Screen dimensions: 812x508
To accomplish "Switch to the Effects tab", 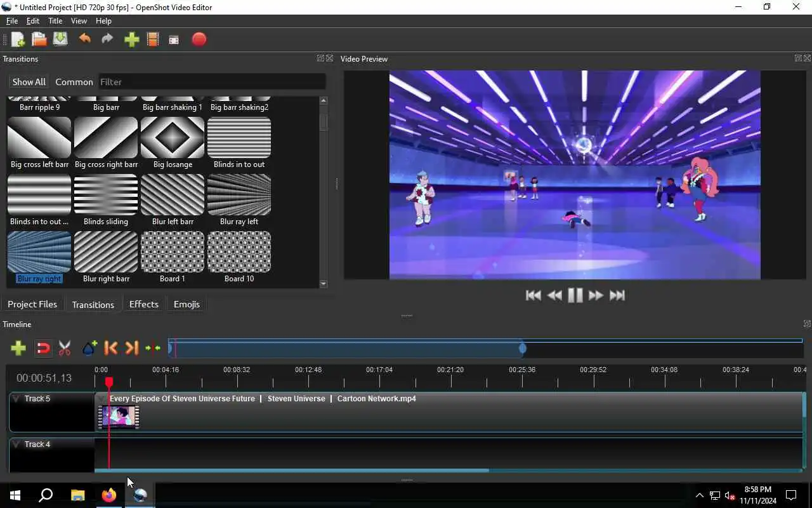I will pyautogui.click(x=144, y=304).
